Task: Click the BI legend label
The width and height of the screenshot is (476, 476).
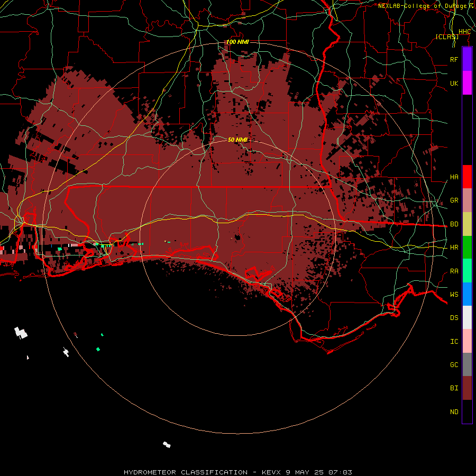Action: (x=454, y=388)
